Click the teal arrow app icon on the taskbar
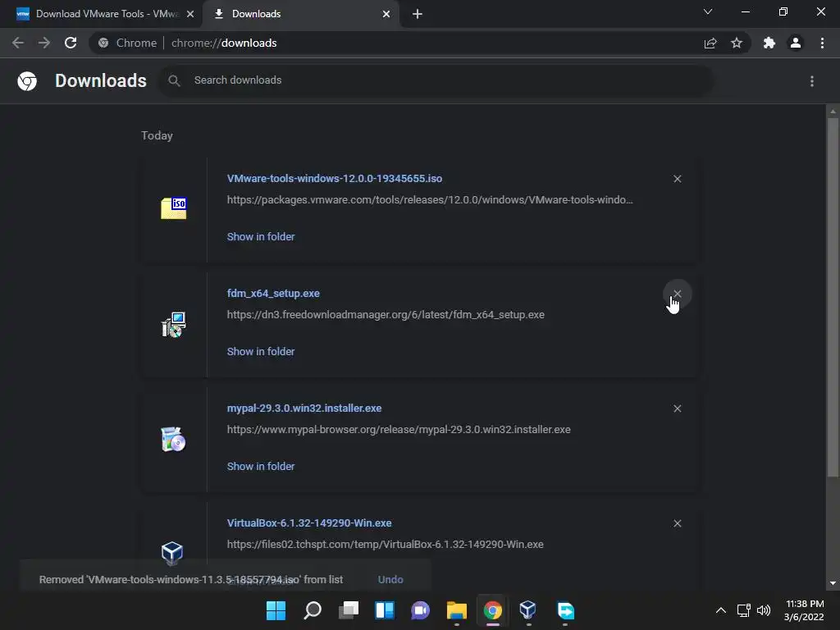 (x=565, y=610)
